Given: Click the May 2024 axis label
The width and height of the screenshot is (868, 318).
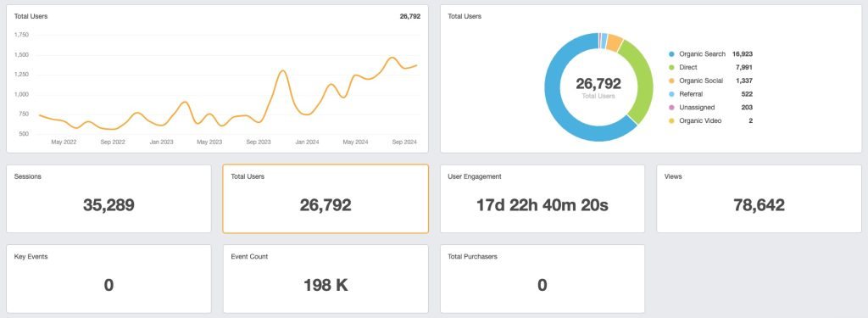Looking at the screenshot, I should [355, 142].
